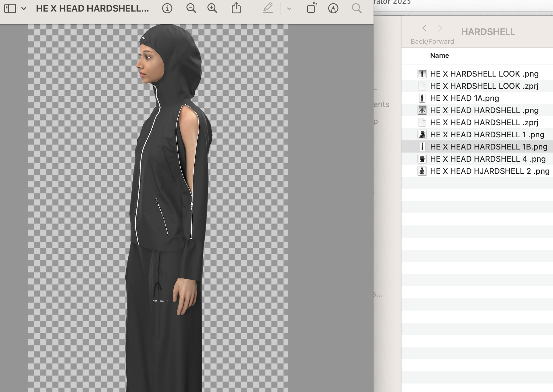The image size is (553, 392).
Task: Show image info inspector in Preview
Action: coord(167,9)
